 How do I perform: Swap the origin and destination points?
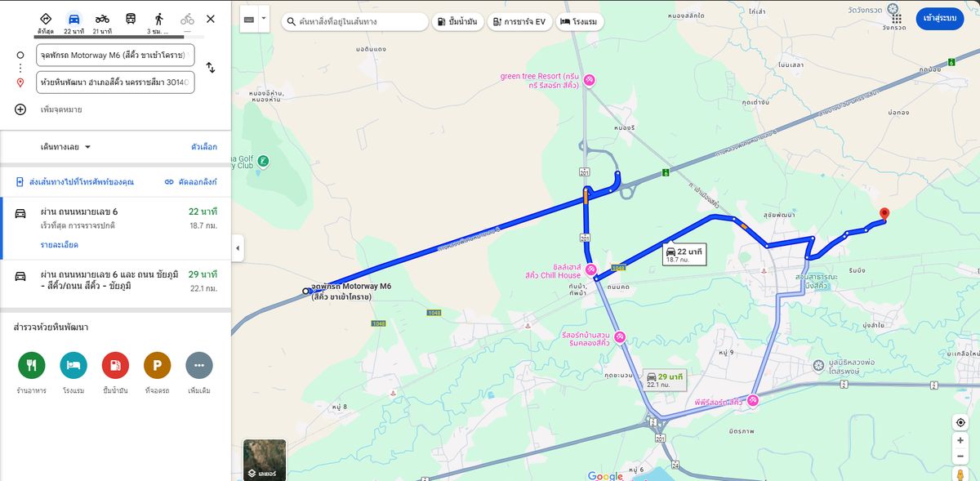point(210,68)
